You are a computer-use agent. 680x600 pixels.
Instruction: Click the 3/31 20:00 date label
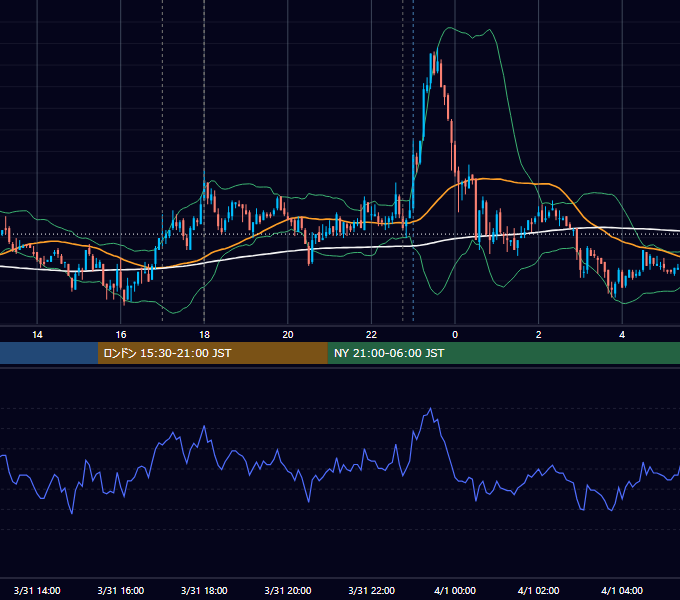(x=288, y=590)
